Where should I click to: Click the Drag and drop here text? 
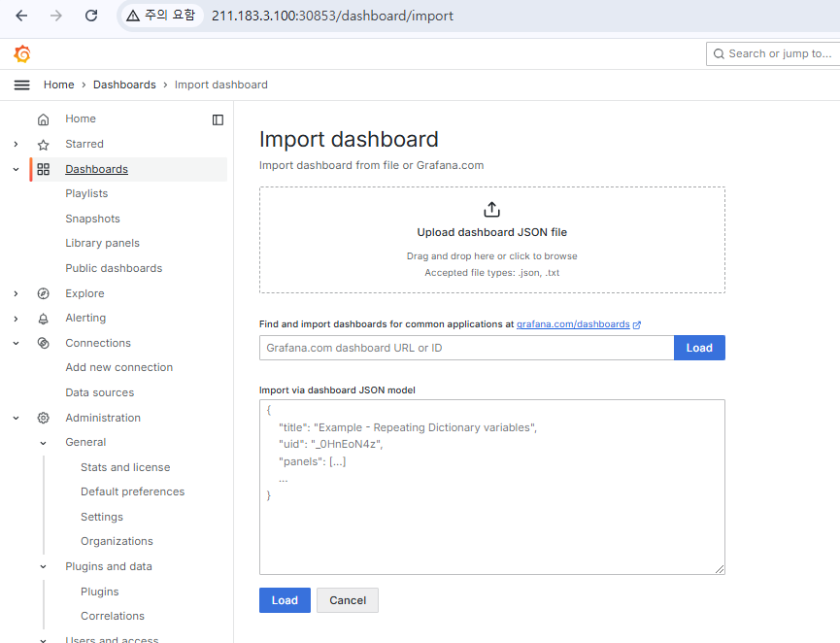(x=491, y=256)
